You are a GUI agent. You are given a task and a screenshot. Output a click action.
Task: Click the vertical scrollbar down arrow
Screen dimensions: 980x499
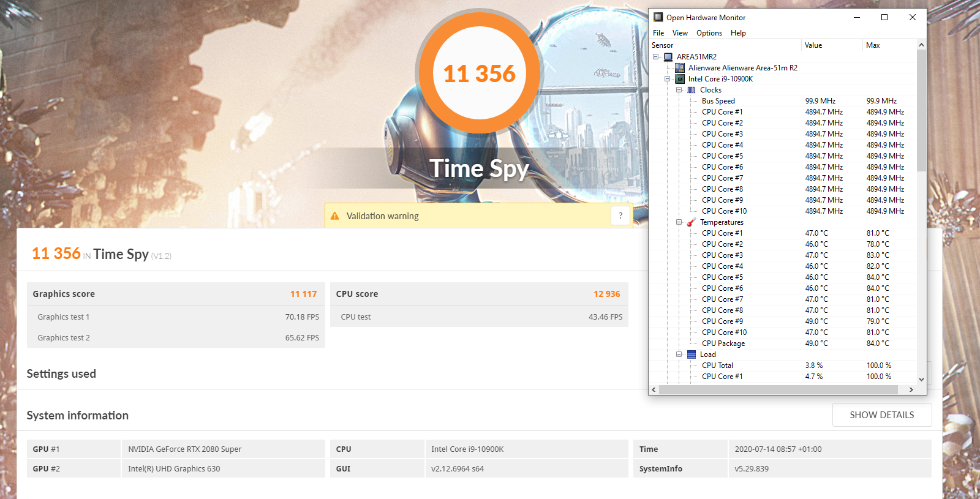(921, 380)
